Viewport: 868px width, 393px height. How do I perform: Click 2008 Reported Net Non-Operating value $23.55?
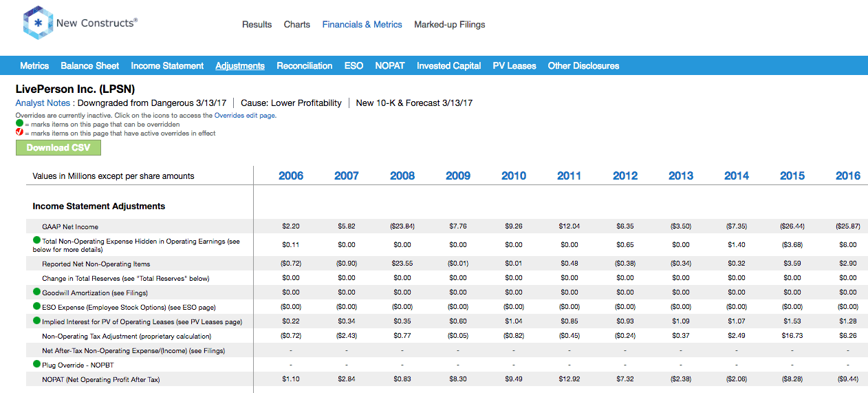(x=402, y=264)
